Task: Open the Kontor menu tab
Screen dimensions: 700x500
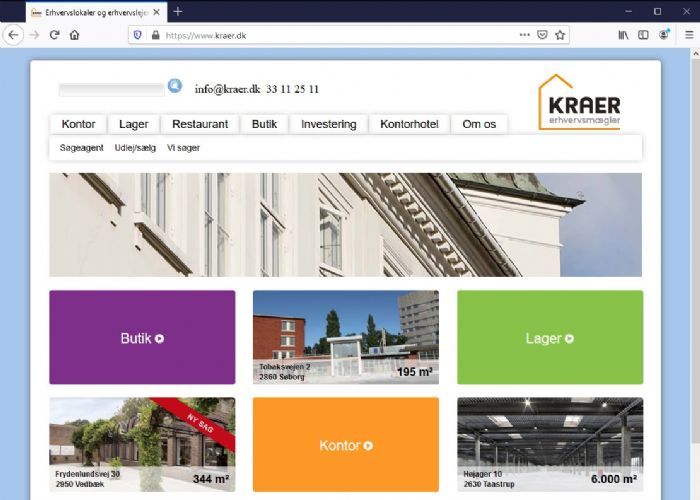Action: click(x=79, y=124)
